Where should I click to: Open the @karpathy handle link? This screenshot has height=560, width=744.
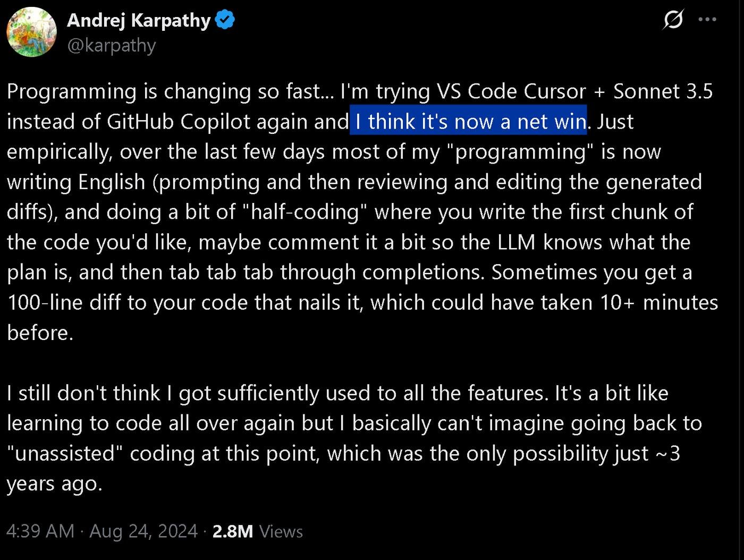(x=112, y=46)
